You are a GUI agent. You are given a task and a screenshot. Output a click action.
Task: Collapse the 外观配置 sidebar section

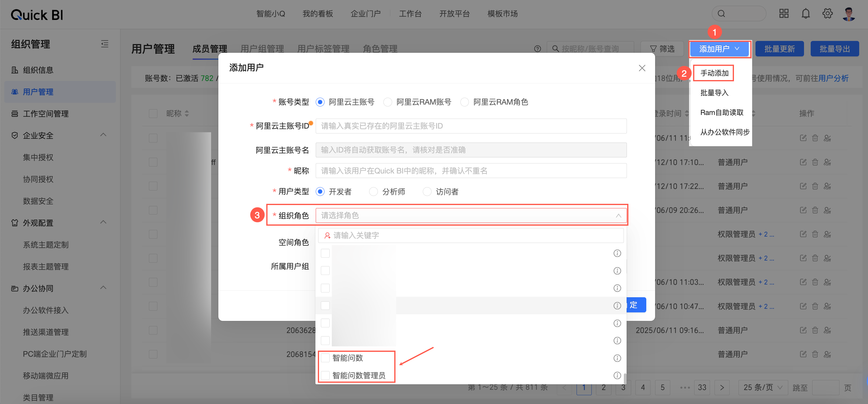103,222
